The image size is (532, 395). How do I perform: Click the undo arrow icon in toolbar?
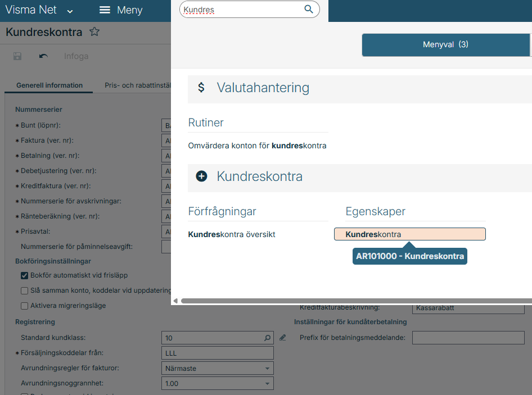tap(43, 56)
